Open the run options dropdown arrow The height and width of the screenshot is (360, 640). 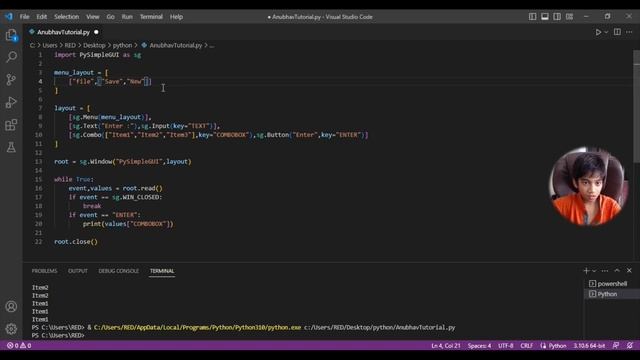[x=606, y=32]
